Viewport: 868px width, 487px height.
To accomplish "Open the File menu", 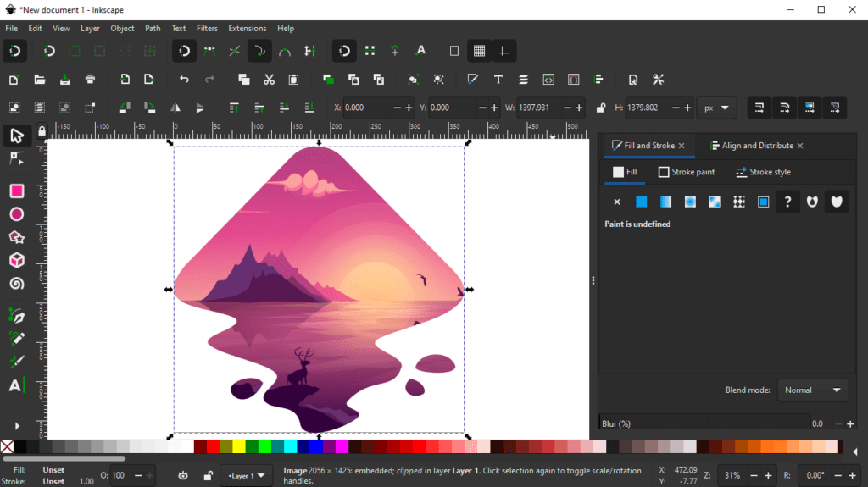I will 12,28.
